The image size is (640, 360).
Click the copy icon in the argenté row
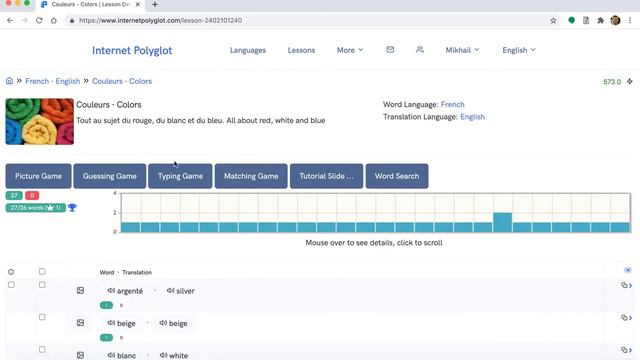point(624,285)
